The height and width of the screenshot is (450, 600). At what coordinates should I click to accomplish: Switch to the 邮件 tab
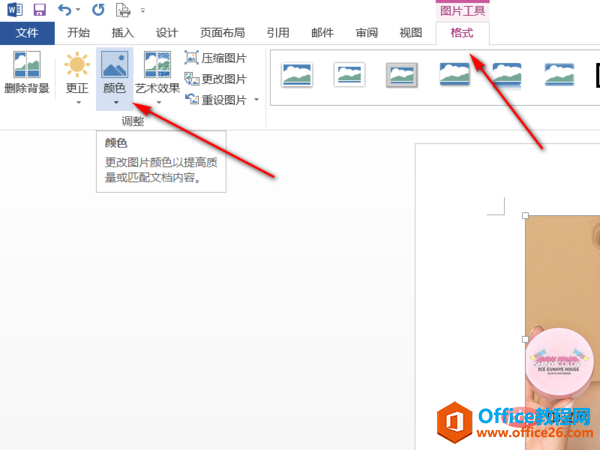323,33
